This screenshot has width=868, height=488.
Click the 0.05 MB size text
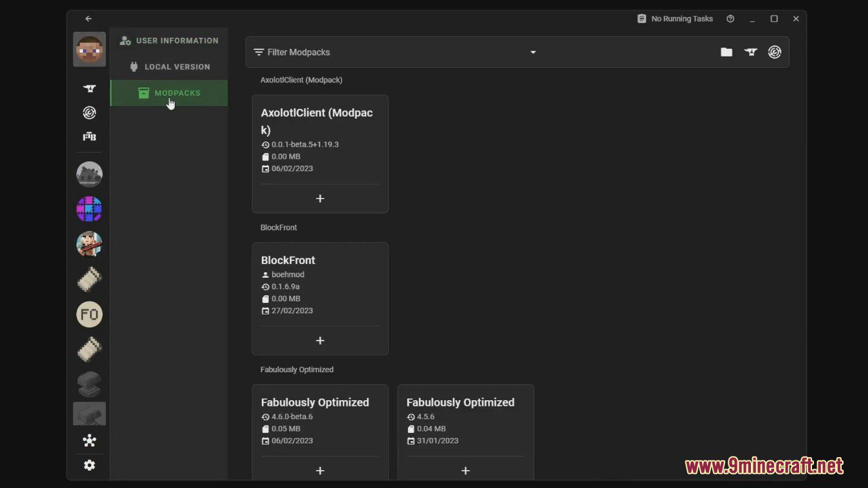286,429
